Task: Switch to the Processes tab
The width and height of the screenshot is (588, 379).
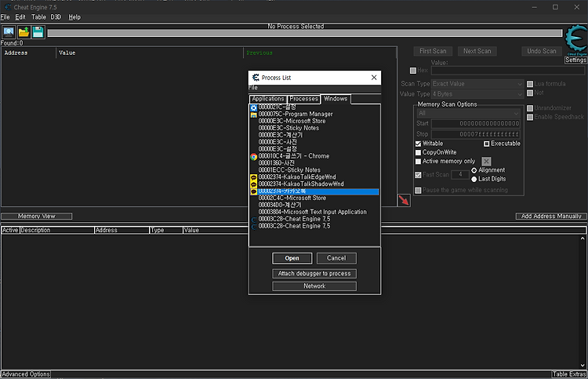Action: tap(303, 99)
